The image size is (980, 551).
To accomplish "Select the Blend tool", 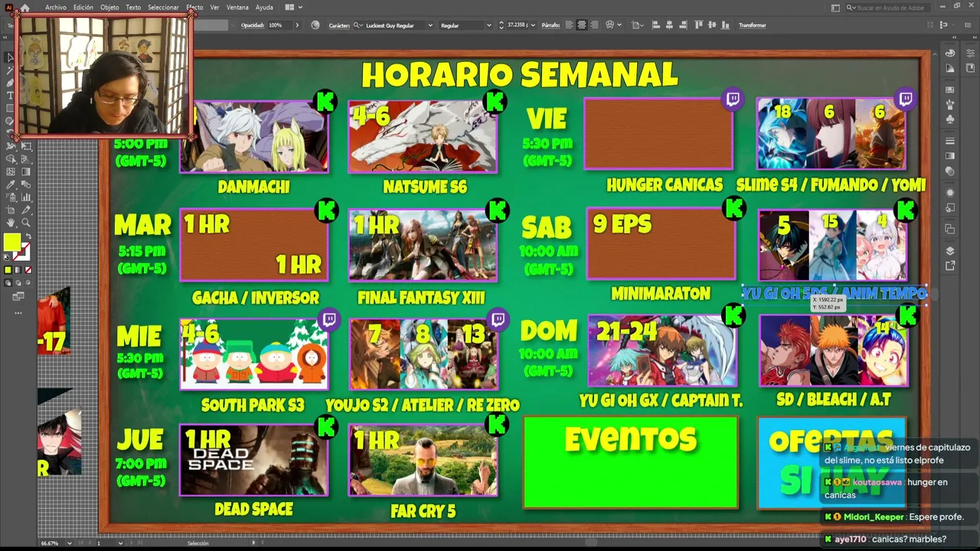I will click(x=25, y=184).
